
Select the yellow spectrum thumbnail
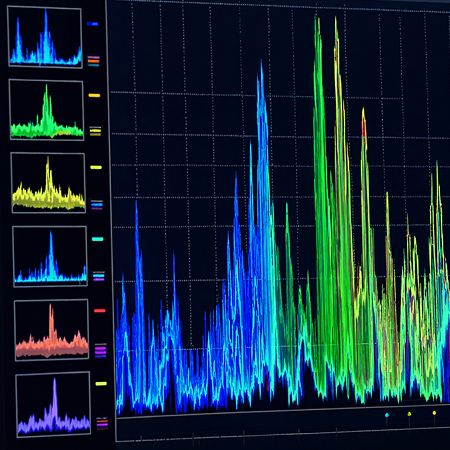(x=48, y=183)
